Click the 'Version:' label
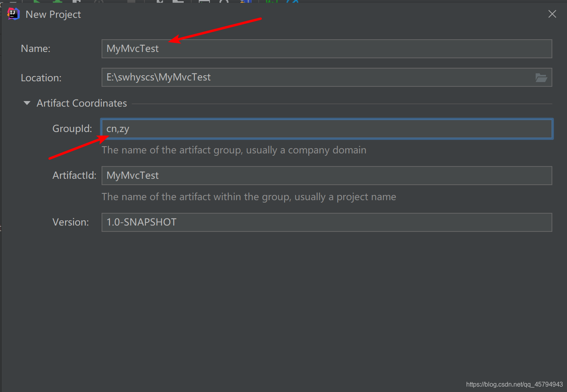 pos(71,222)
